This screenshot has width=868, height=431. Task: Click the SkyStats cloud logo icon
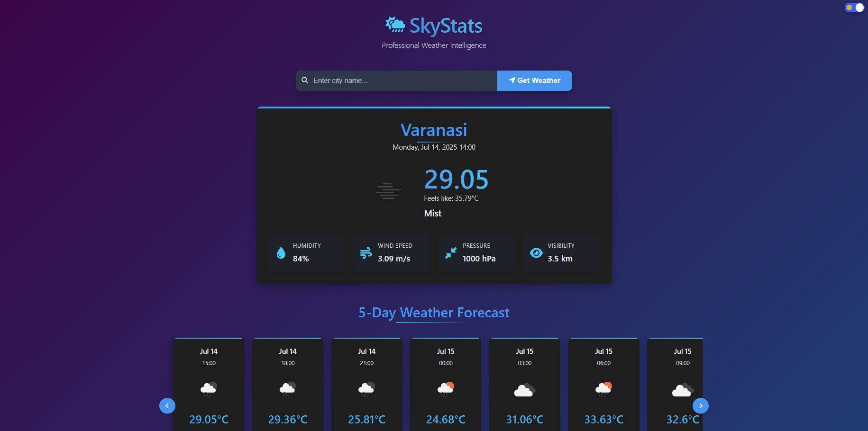coord(395,25)
